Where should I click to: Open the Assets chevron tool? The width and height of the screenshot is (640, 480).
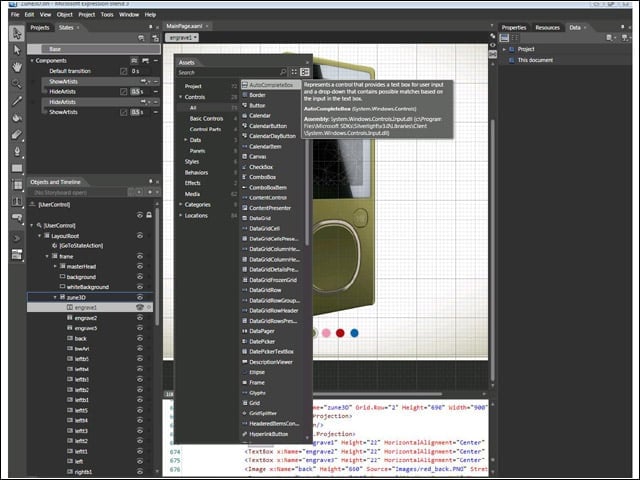[x=17, y=238]
